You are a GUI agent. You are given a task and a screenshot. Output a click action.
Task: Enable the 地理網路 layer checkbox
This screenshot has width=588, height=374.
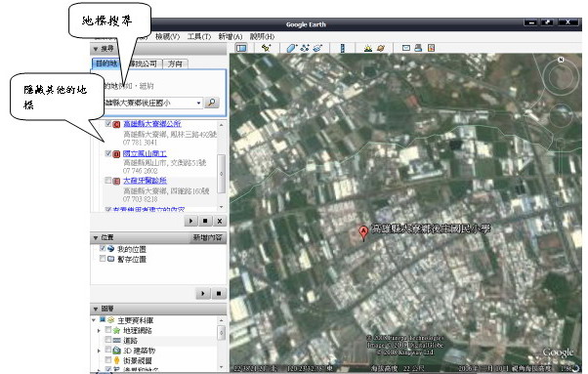108,330
